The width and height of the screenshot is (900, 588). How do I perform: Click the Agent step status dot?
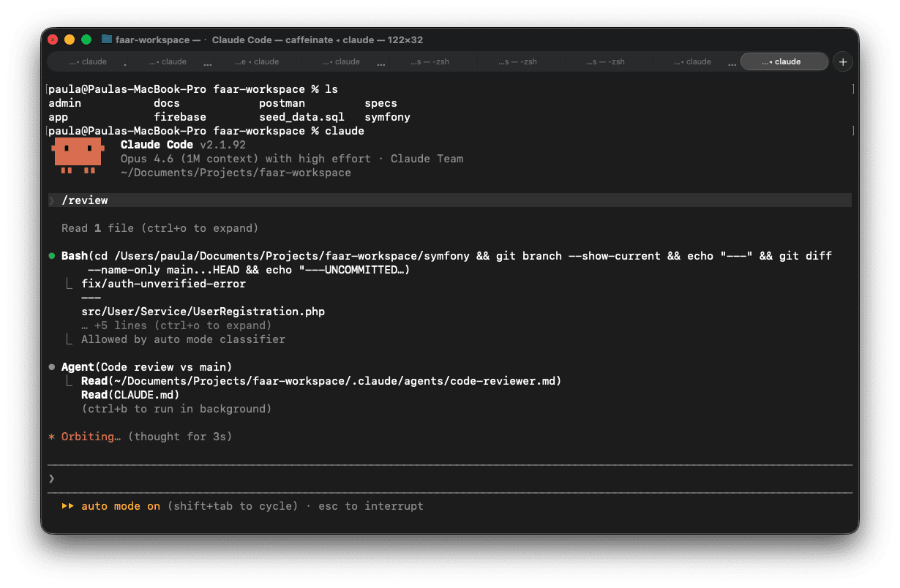pos(53,366)
